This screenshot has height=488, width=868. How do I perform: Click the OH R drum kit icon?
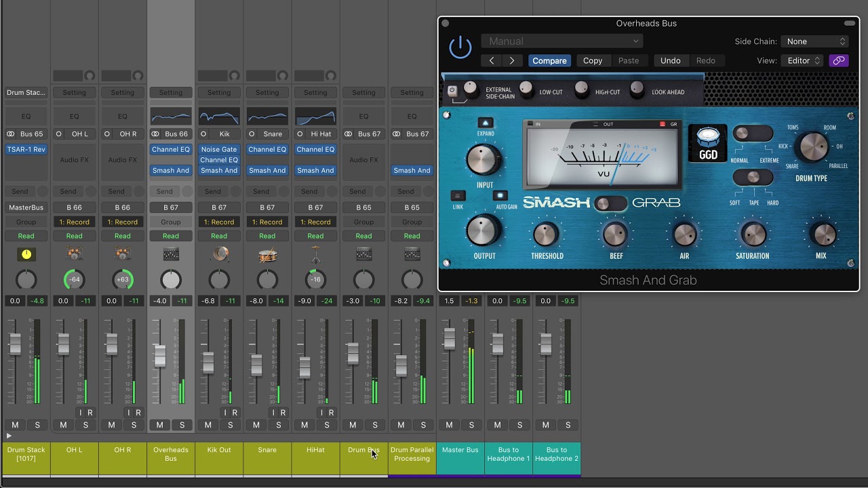pyautogui.click(x=123, y=255)
